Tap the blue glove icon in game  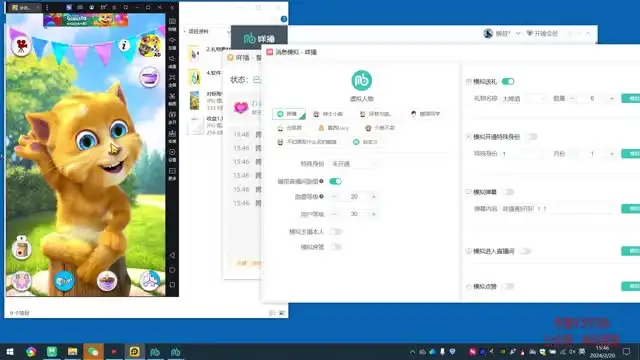click(x=64, y=281)
